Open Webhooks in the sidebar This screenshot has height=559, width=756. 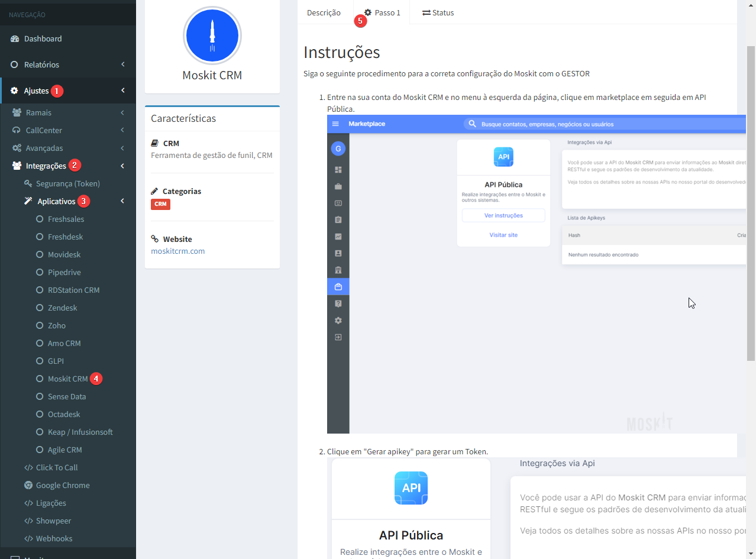pyautogui.click(x=54, y=539)
